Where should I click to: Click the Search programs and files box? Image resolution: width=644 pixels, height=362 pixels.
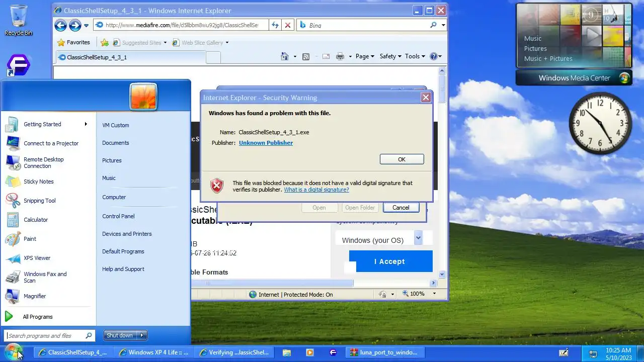coord(49,335)
